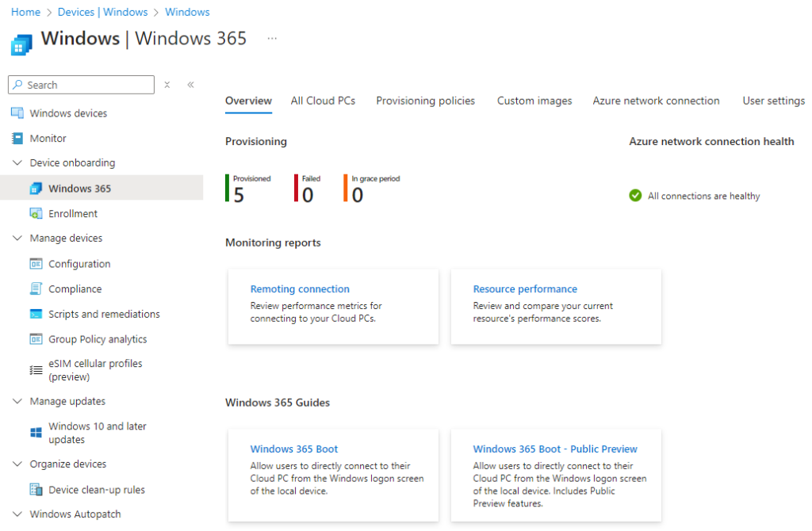Click the Compliance icon in sidebar
This screenshot has height=531, width=812.
click(36, 289)
